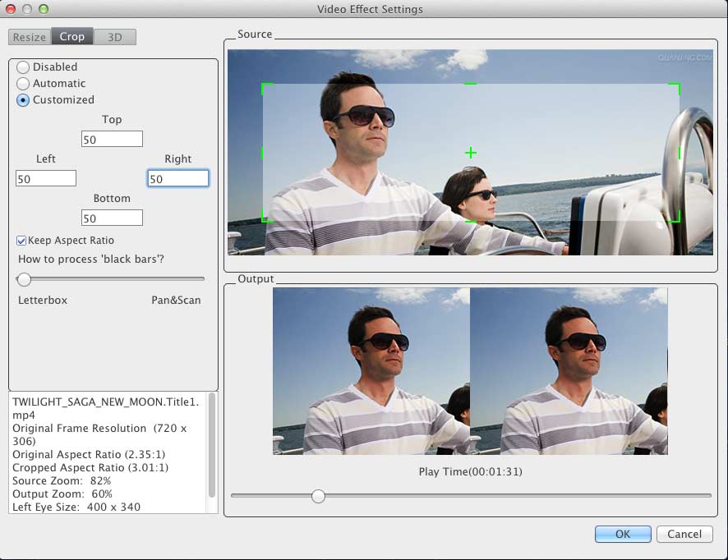Click the 'Letterbox' slider label
The height and width of the screenshot is (560, 728).
point(43,301)
